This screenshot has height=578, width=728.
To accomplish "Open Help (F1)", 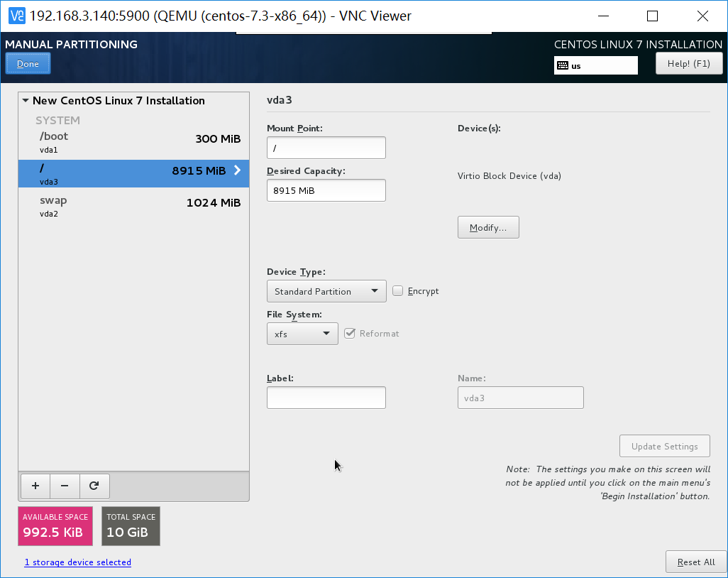I will click(x=689, y=64).
